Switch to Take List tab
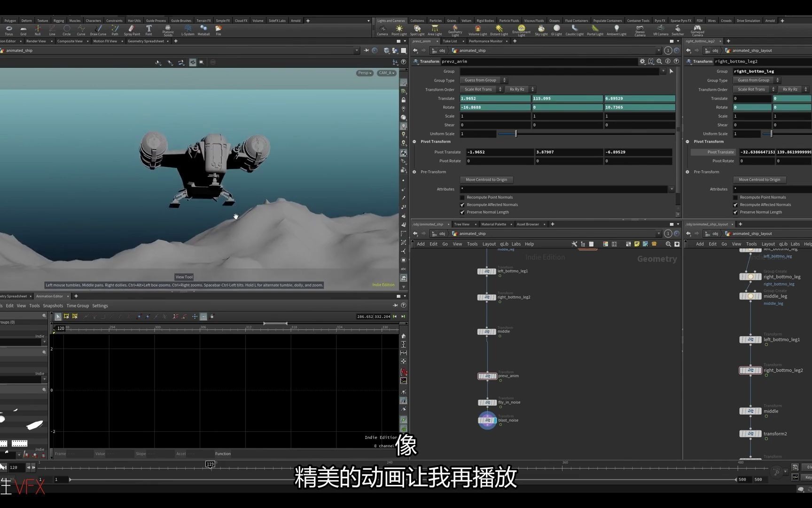The height and width of the screenshot is (508, 812). click(x=450, y=41)
